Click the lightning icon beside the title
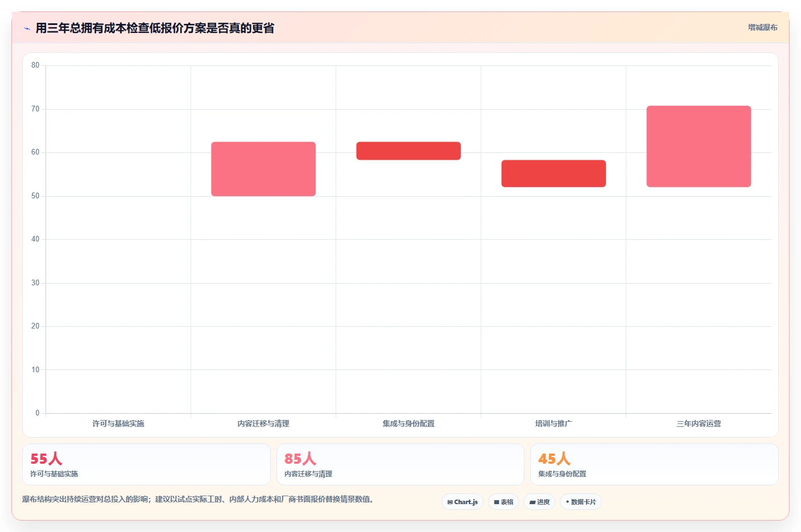This screenshot has height=532, width=801. pos(27,28)
